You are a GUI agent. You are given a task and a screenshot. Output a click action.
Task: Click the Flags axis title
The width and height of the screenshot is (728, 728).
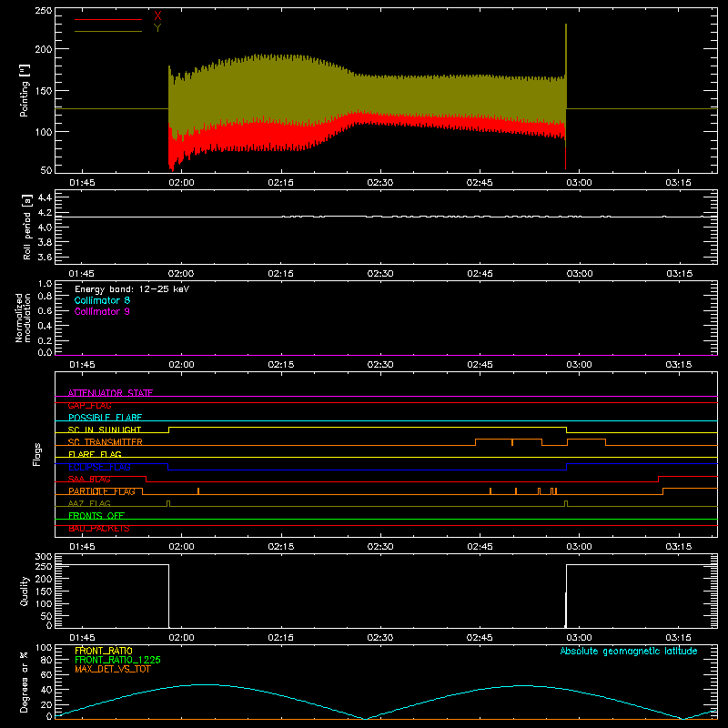coord(36,454)
